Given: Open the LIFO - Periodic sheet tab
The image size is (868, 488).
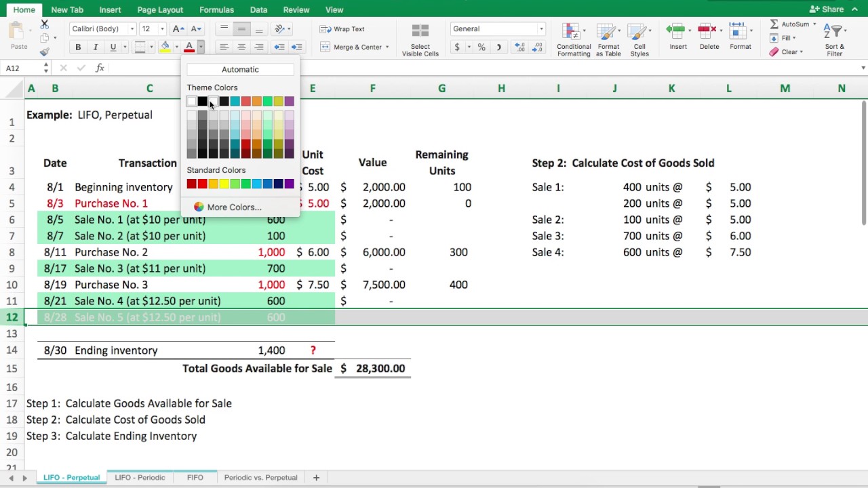Looking at the screenshot, I should pos(140,477).
